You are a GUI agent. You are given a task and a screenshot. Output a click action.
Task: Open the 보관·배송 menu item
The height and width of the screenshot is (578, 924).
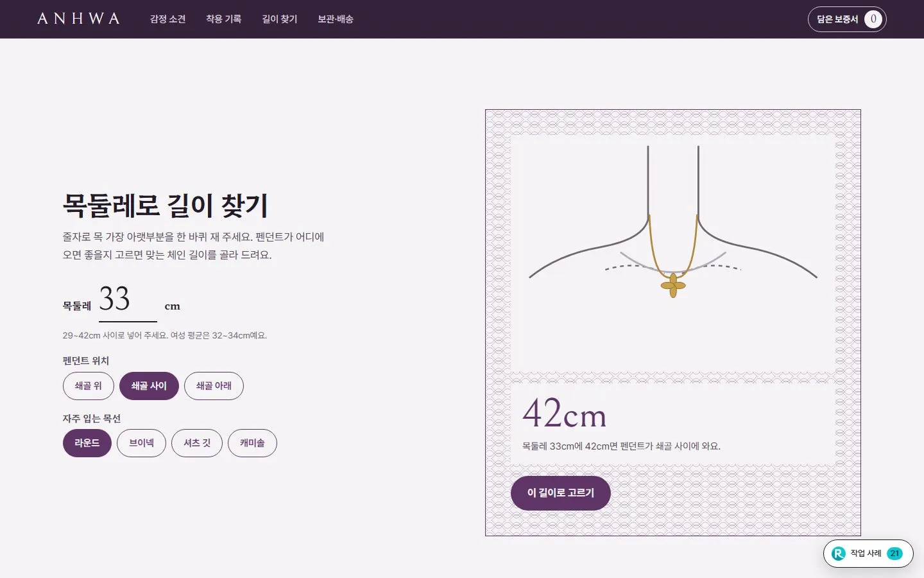pyautogui.click(x=336, y=19)
